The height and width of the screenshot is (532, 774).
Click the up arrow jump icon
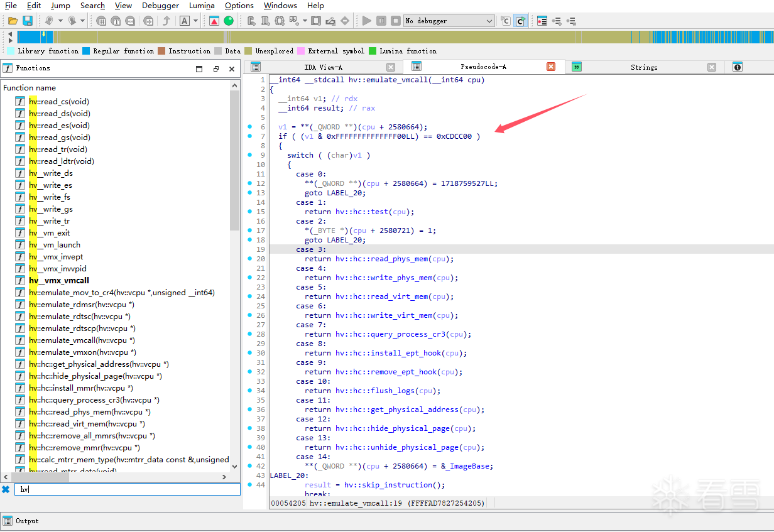pyautogui.click(x=166, y=21)
